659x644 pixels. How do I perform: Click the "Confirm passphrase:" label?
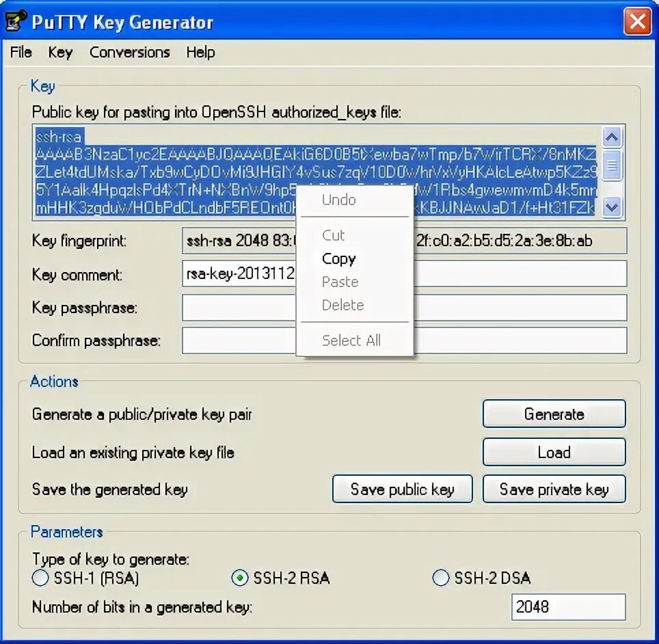click(x=96, y=340)
